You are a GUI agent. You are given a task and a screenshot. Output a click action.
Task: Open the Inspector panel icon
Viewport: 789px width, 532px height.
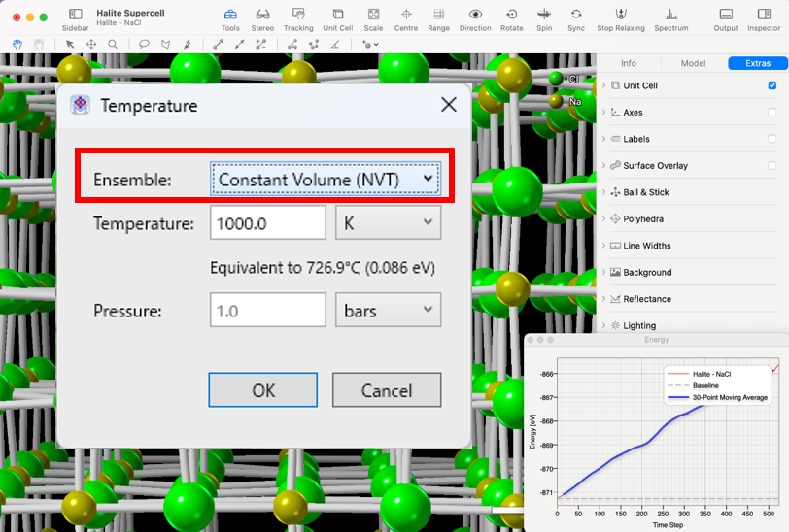[764, 15]
